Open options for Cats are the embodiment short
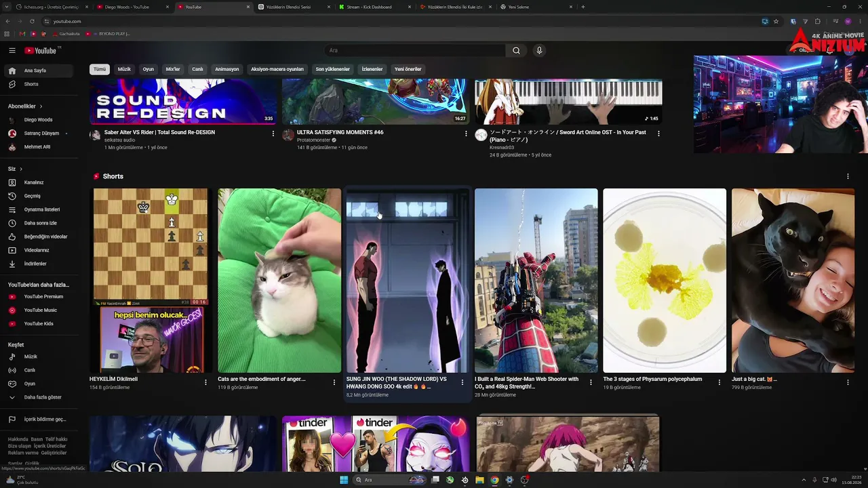Screen dimensions: 868x488 (x=334, y=382)
